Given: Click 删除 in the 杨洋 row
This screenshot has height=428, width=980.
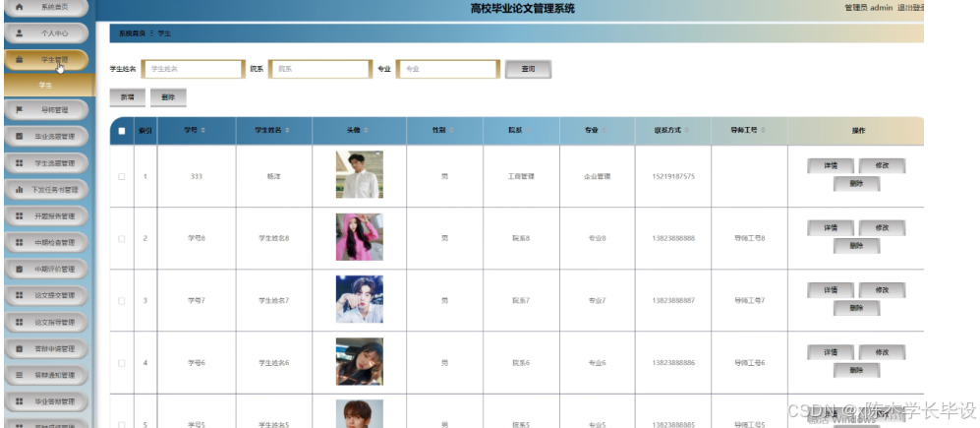Looking at the screenshot, I should (856, 184).
